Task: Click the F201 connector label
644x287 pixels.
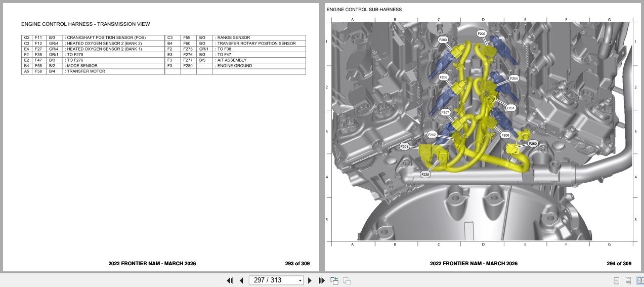Action: [x=404, y=147]
